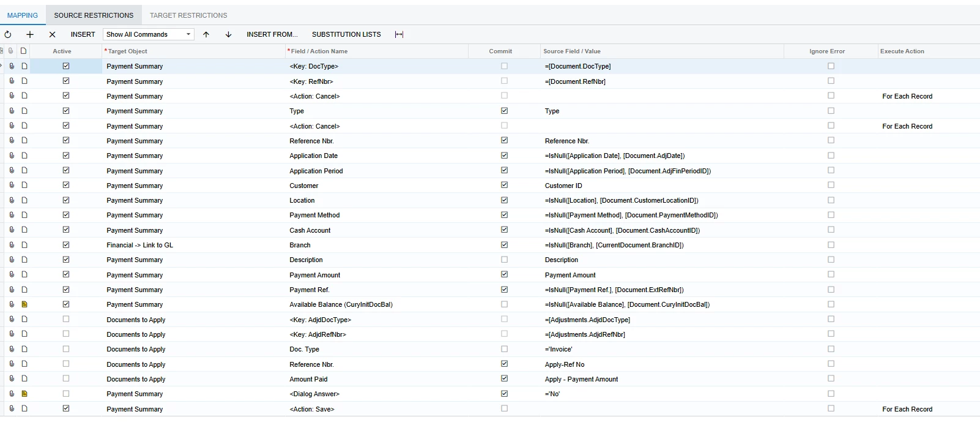Image resolution: width=980 pixels, height=425 pixels.
Task: Click the INSERT button
Action: click(83, 34)
